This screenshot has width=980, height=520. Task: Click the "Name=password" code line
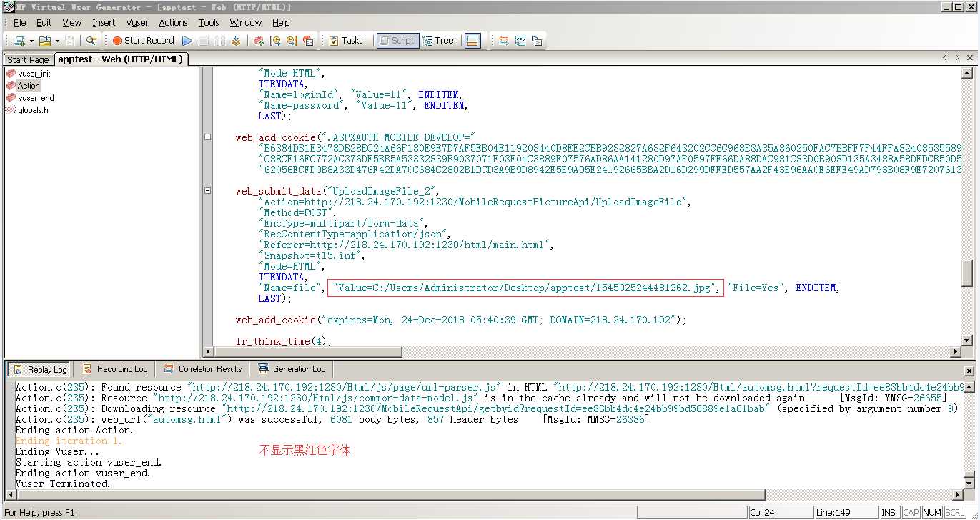click(362, 105)
